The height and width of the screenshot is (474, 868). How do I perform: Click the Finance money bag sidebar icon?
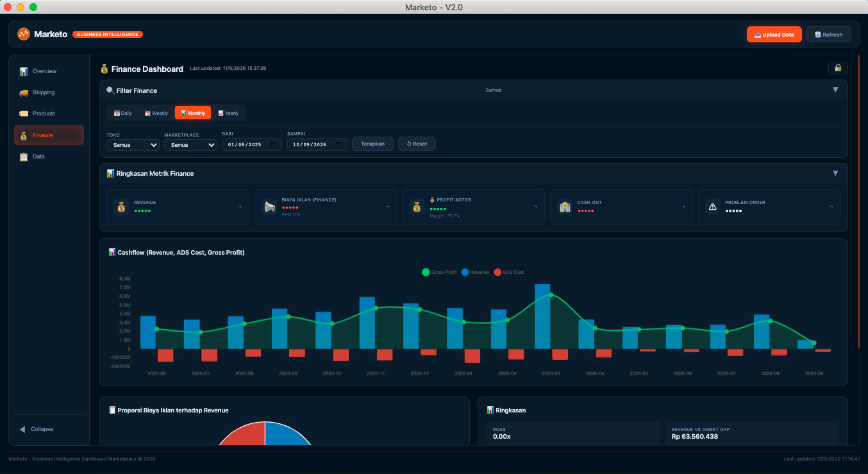(24, 135)
